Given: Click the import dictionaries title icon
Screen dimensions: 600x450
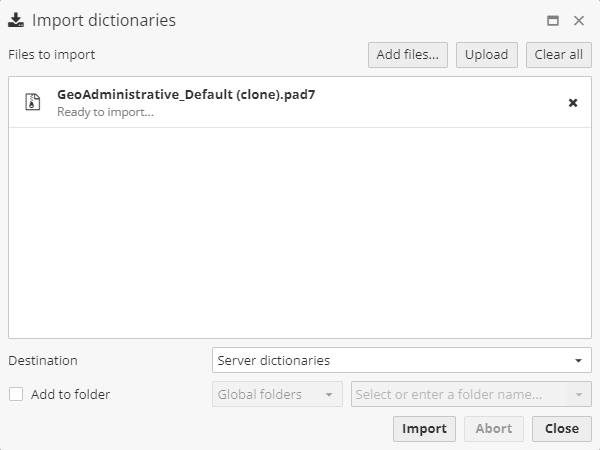Looking at the screenshot, I should point(16,20).
